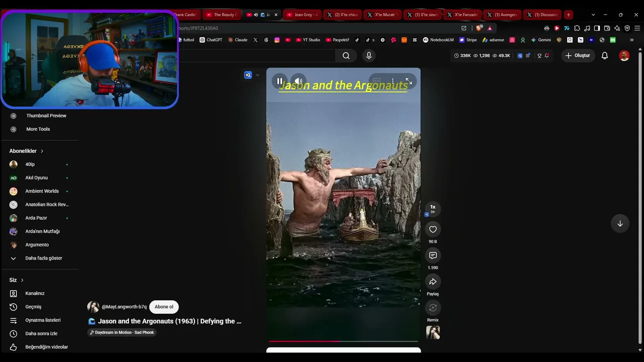Open Daydream in Motion - Sad Phonk sound
The image size is (644, 362).
[x=122, y=332]
